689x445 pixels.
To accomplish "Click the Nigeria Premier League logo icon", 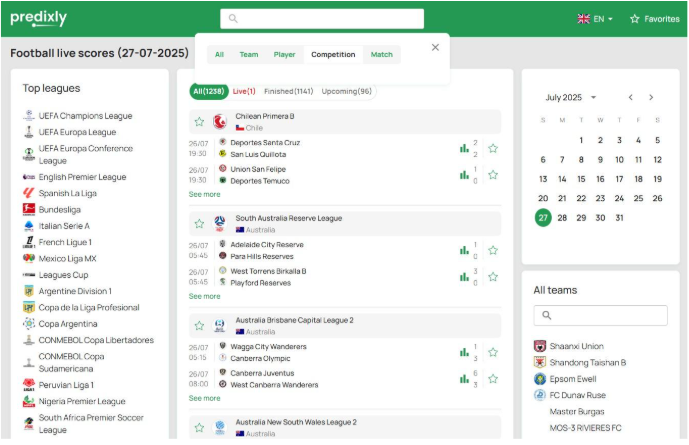I will coord(29,401).
